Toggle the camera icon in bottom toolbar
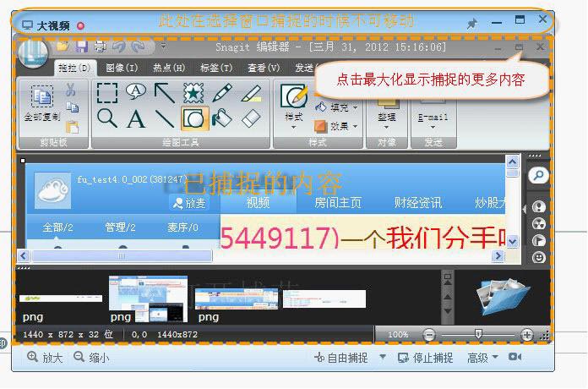 tap(514, 356)
